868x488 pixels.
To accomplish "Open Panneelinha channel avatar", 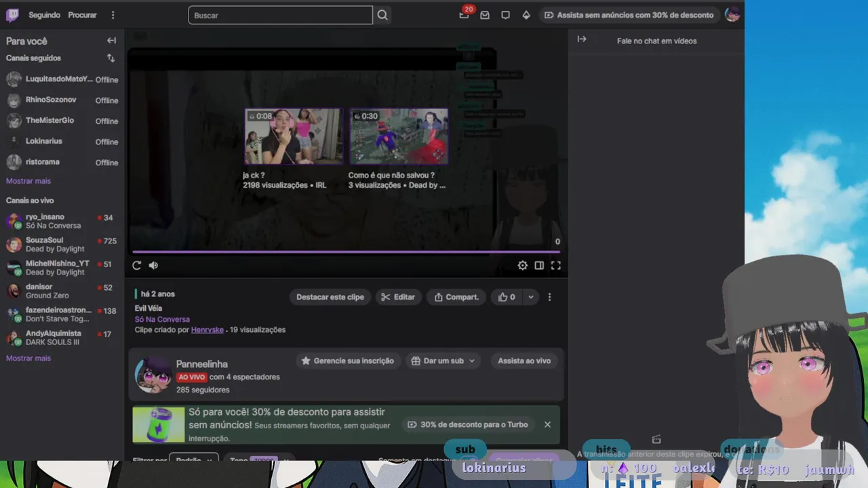I will 153,375.
